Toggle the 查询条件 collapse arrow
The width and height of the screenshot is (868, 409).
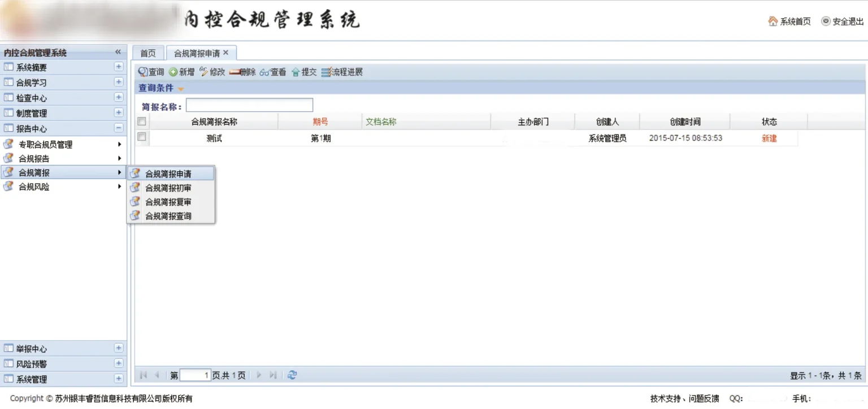click(181, 89)
